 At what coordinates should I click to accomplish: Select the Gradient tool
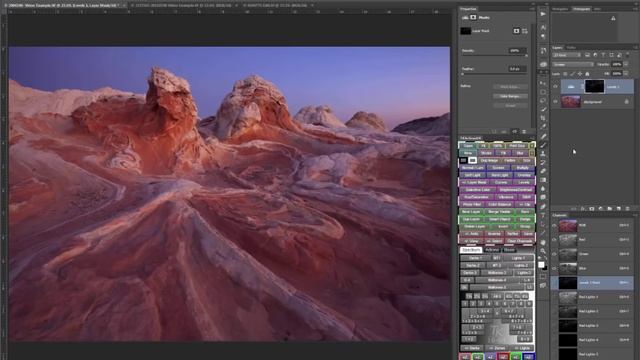point(543,180)
